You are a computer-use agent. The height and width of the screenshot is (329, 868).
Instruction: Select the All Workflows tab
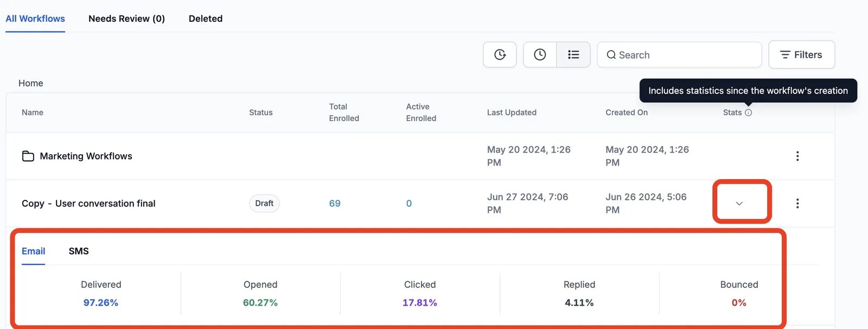(x=35, y=18)
